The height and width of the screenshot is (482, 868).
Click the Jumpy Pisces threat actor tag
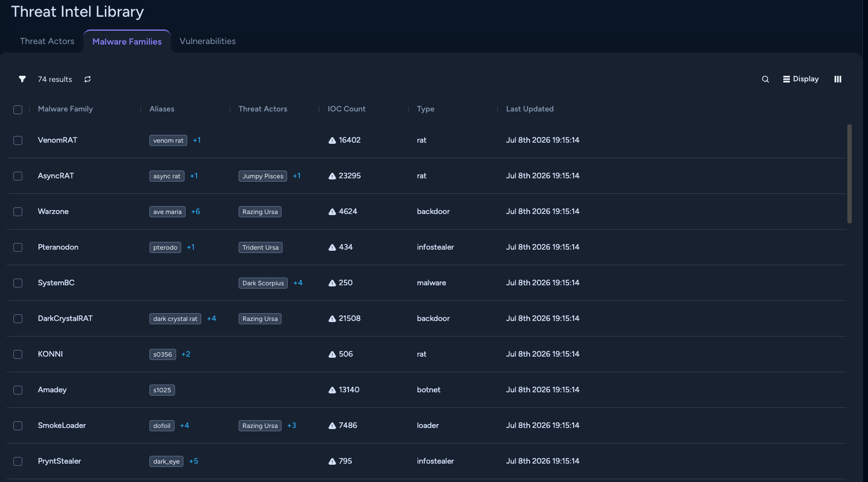point(263,176)
